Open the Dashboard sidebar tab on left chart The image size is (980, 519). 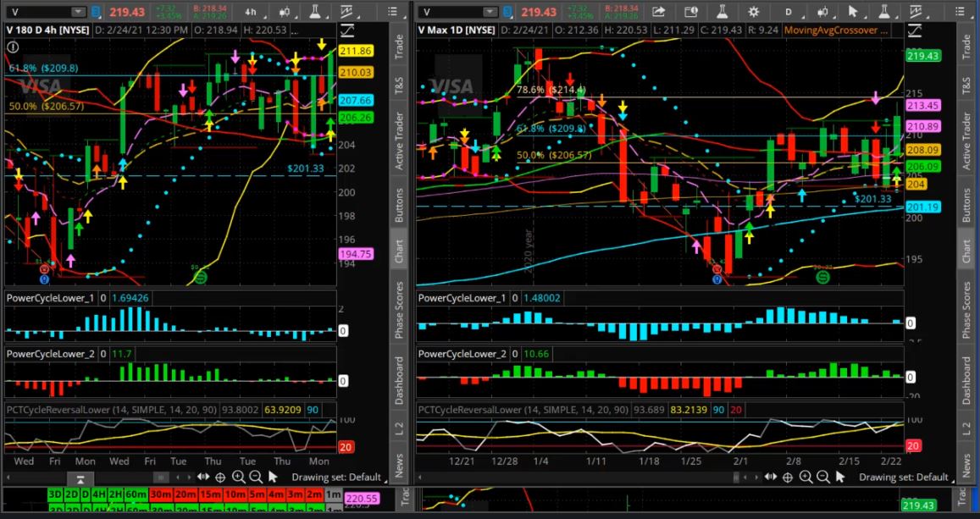400,380
